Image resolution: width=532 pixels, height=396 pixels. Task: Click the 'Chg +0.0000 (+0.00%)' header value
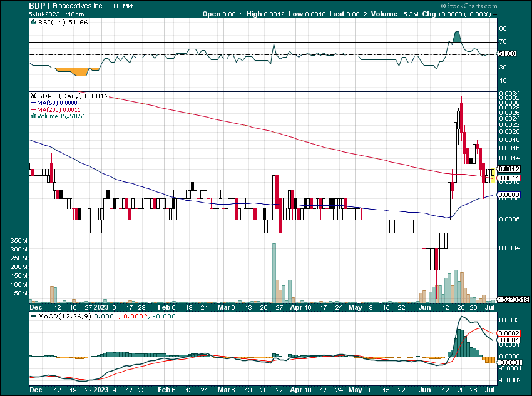456,14
